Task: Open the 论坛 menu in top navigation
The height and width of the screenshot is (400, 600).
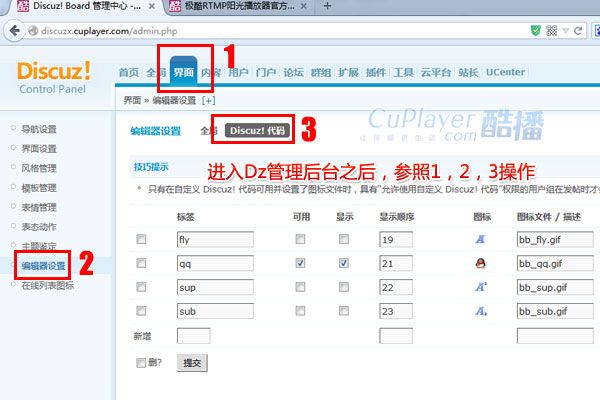Action: click(293, 73)
